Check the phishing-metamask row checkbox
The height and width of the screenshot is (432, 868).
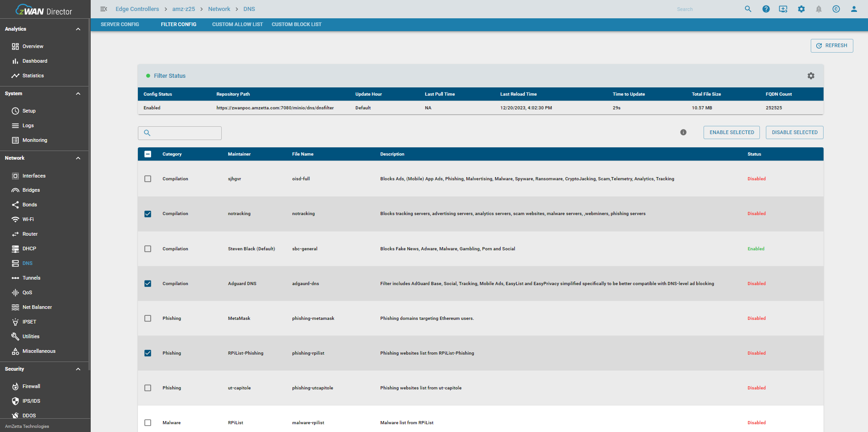[147, 319]
